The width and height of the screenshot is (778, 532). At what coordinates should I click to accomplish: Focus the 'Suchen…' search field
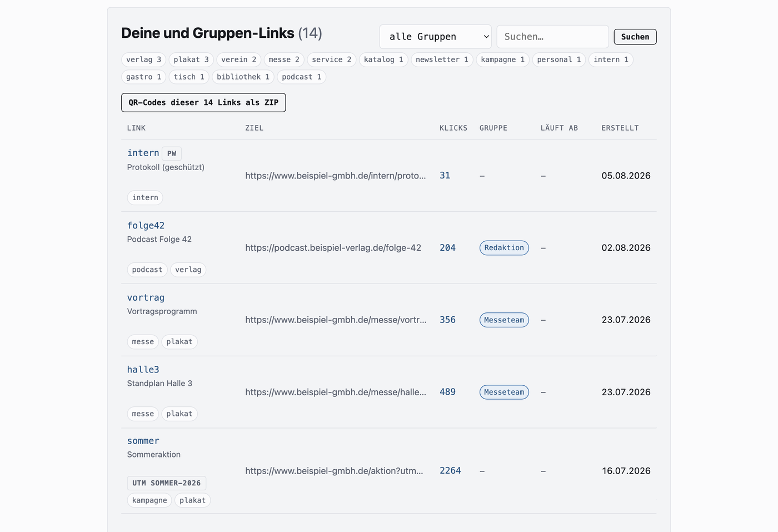click(552, 37)
